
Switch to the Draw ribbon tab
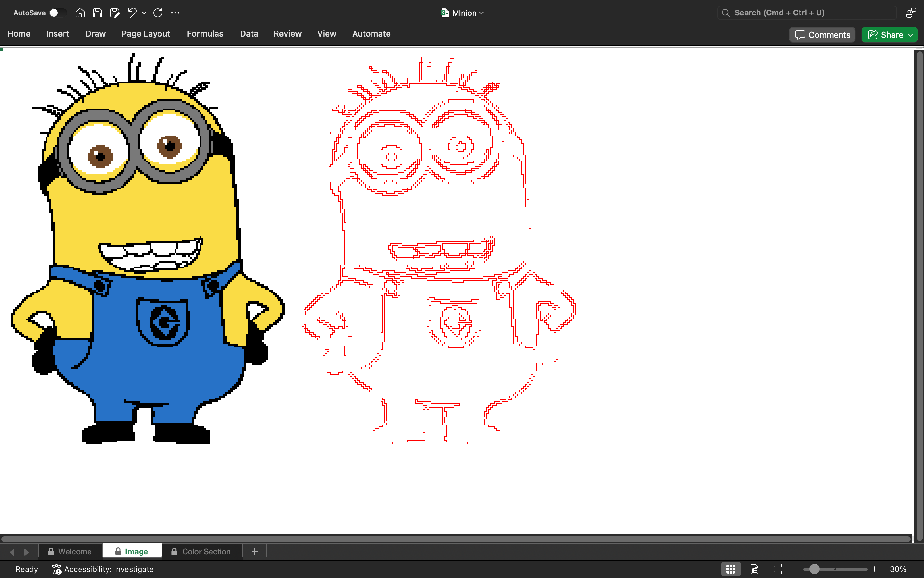point(96,34)
